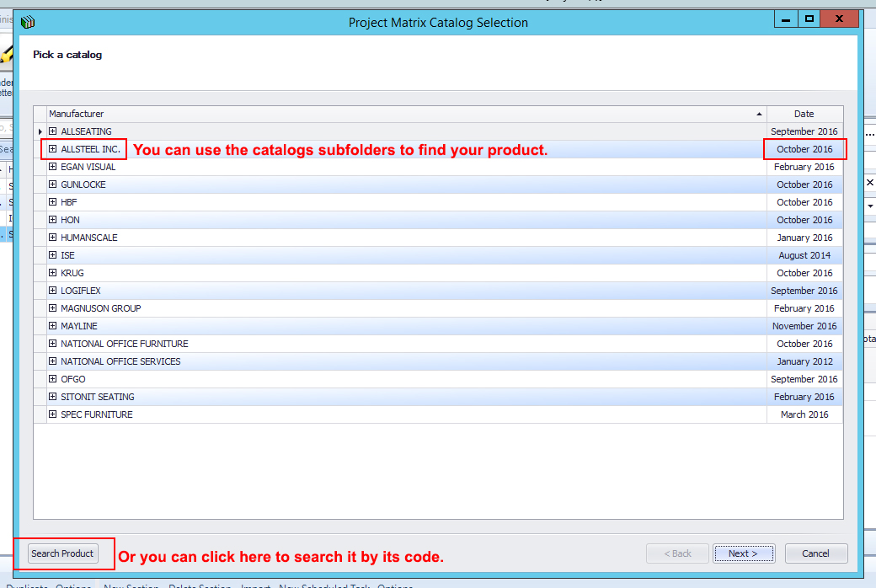Expand the HON plus icon
The width and height of the screenshot is (876, 588).
coord(52,220)
